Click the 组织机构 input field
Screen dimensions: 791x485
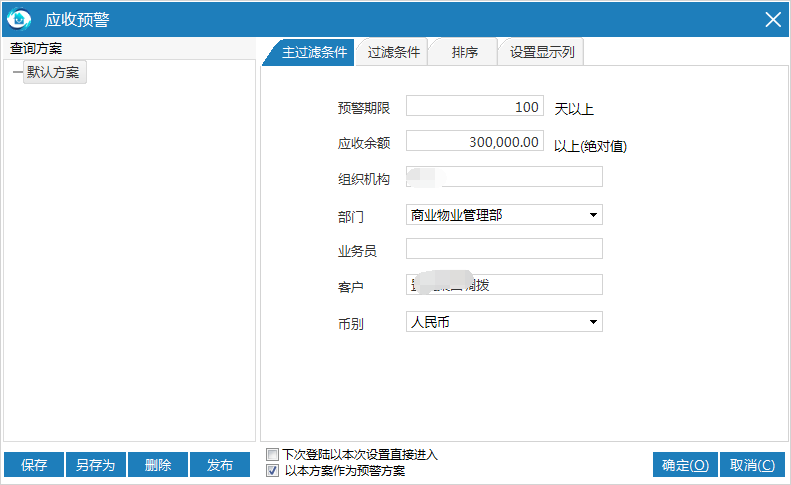pyautogui.click(x=504, y=177)
